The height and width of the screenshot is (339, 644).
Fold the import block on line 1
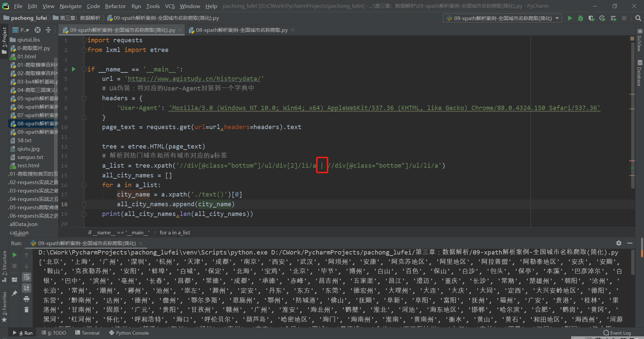click(x=84, y=40)
